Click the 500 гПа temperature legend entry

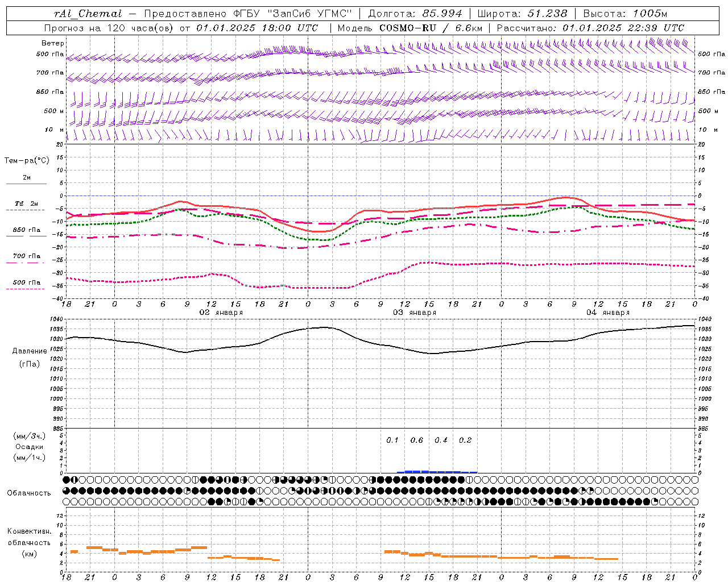tap(27, 282)
